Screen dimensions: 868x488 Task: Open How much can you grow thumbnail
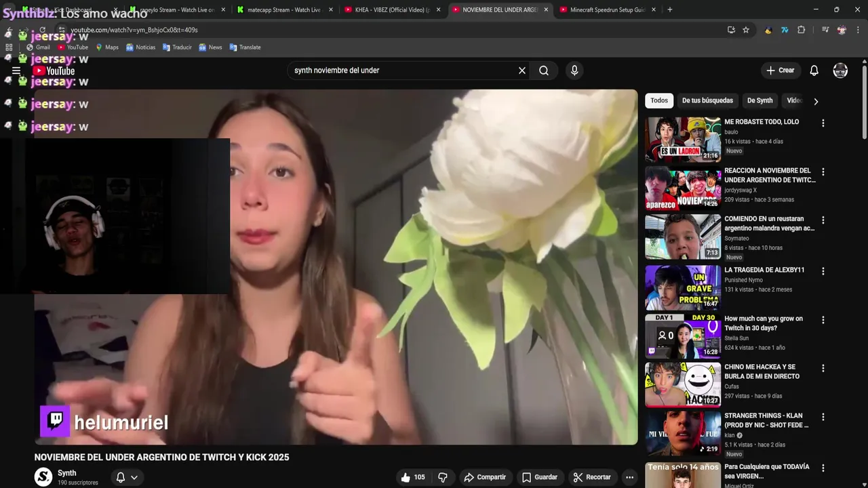coord(683,336)
